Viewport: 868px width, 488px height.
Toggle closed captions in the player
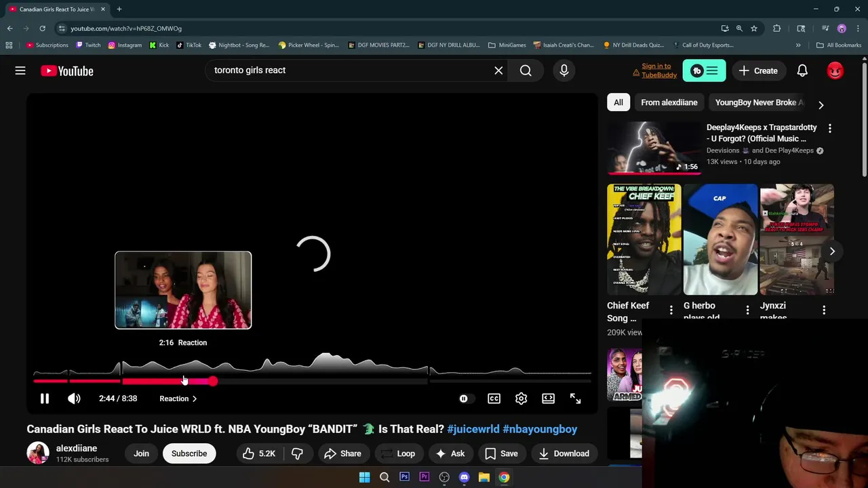(494, 399)
